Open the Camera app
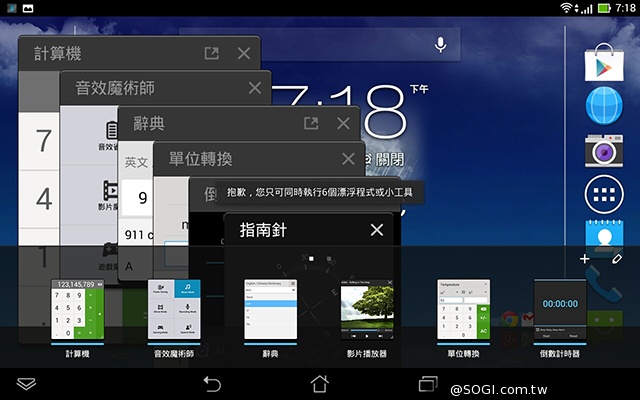This screenshot has height=400, width=640. click(x=604, y=151)
